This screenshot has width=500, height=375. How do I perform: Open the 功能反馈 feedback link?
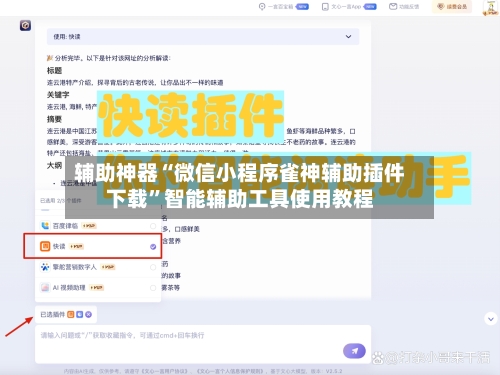(x=404, y=7)
